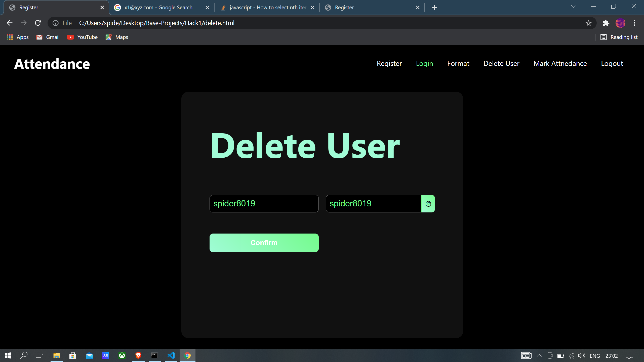644x362 pixels.
Task: Expand the tab search chevron
Action: 573,7
